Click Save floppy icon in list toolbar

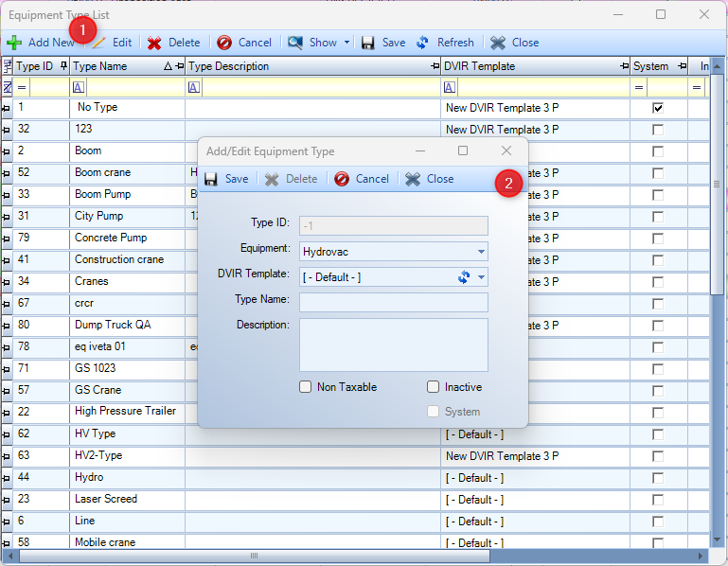pos(367,43)
